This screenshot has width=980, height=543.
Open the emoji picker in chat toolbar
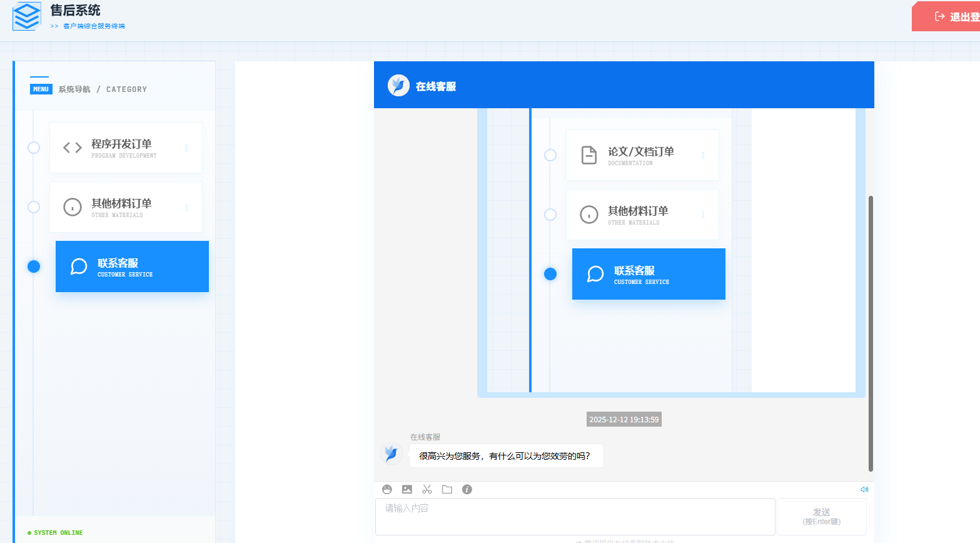387,489
